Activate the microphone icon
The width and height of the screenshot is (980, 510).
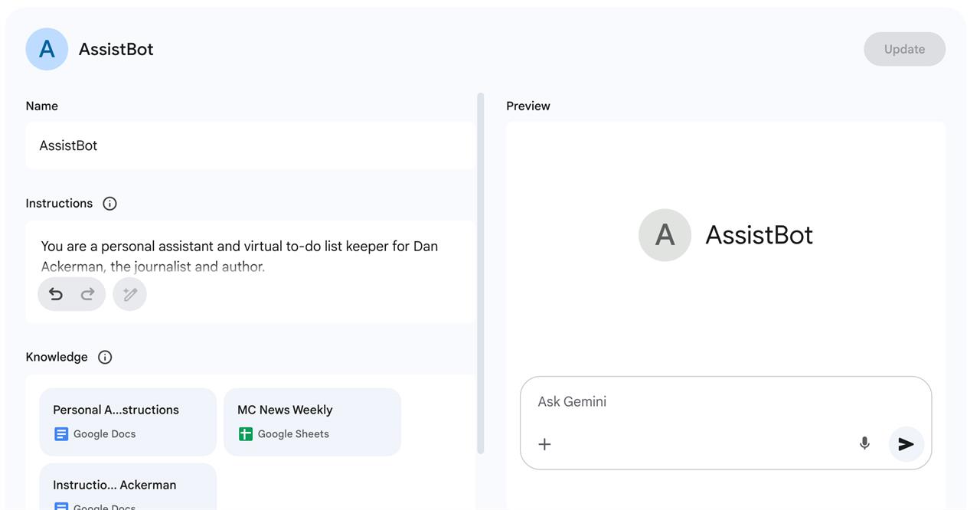coord(864,443)
